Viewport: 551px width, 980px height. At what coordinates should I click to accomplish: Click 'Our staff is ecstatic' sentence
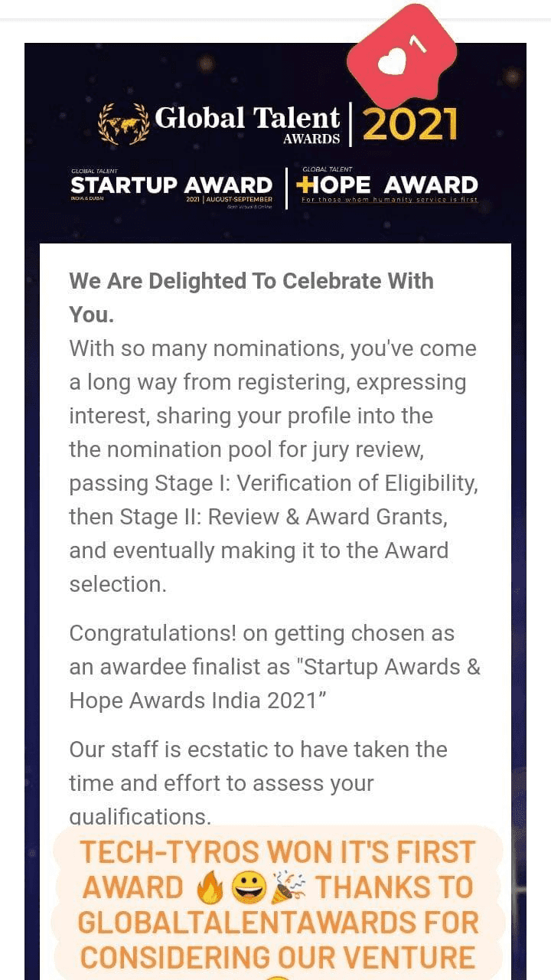point(258,750)
